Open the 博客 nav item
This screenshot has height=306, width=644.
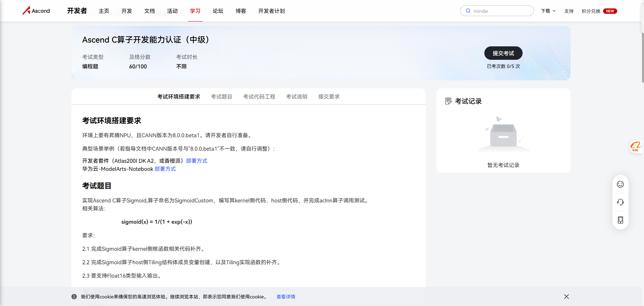240,11
